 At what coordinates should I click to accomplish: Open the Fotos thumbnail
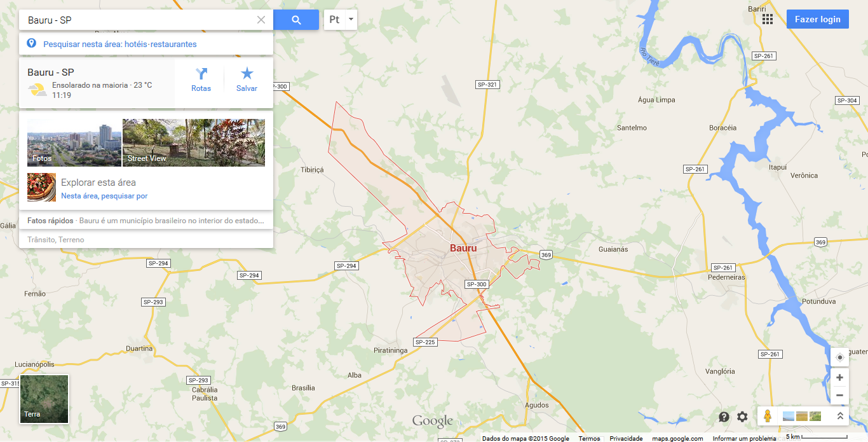point(74,142)
